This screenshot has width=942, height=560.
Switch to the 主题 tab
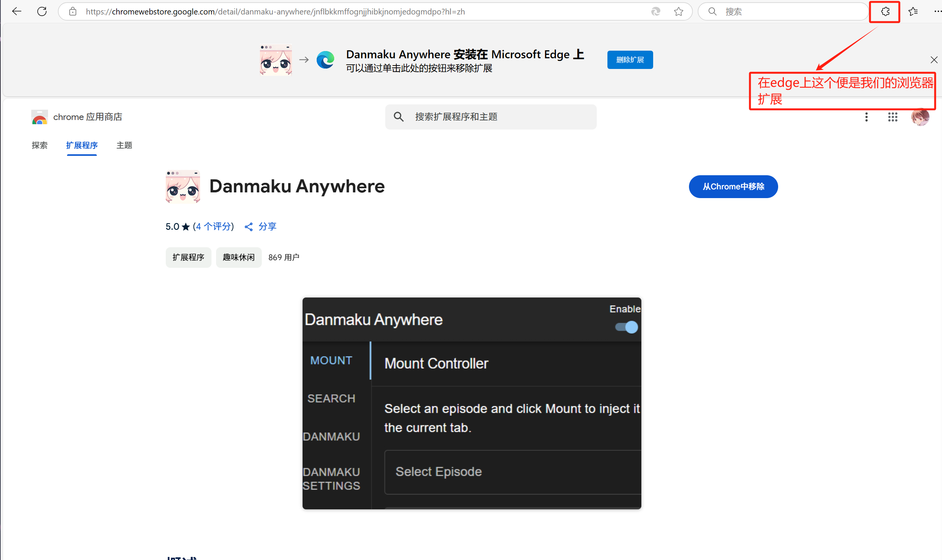point(124,145)
